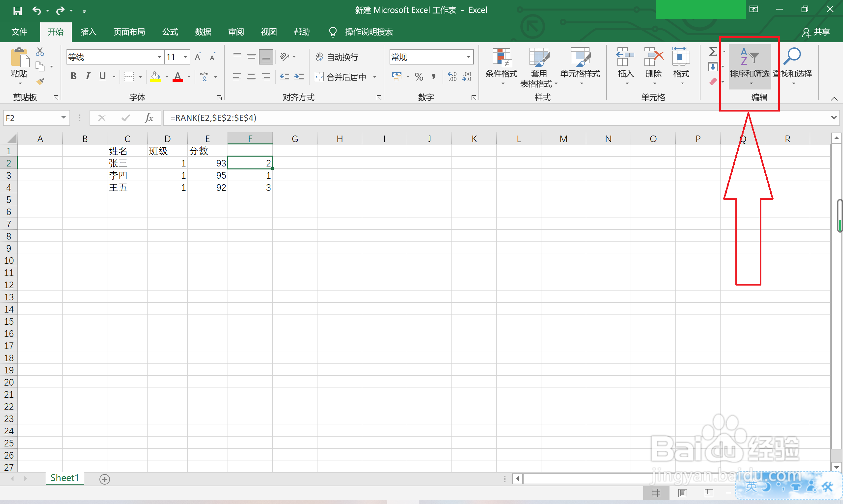Select cell E3 containing 95
847x504 pixels.
(208, 176)
